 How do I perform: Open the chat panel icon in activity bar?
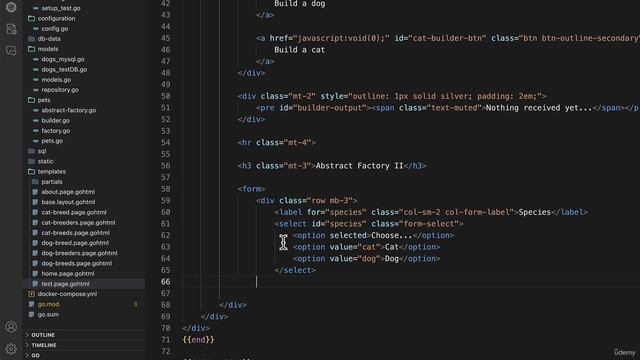(x=11, y=51)
